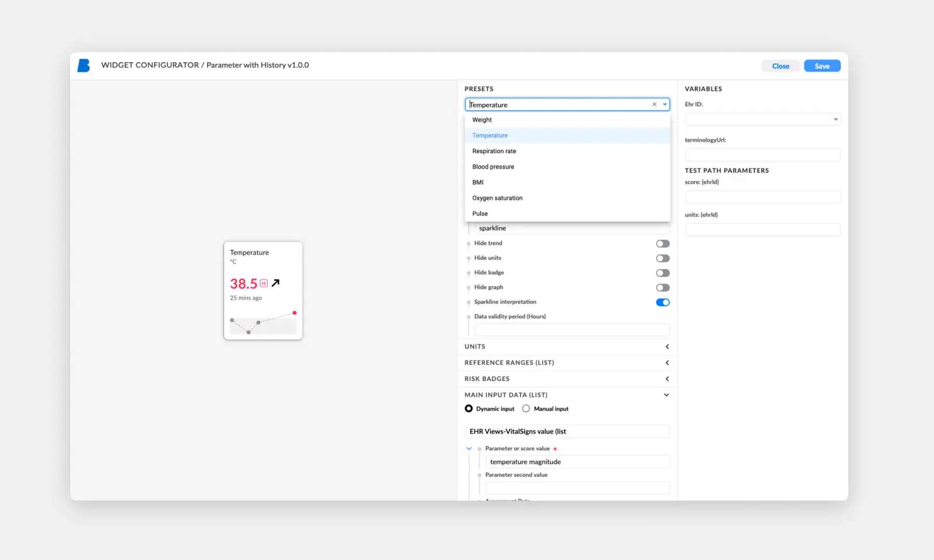Choose the BMI preset
The image size is (934, 560).
[567, 182]
